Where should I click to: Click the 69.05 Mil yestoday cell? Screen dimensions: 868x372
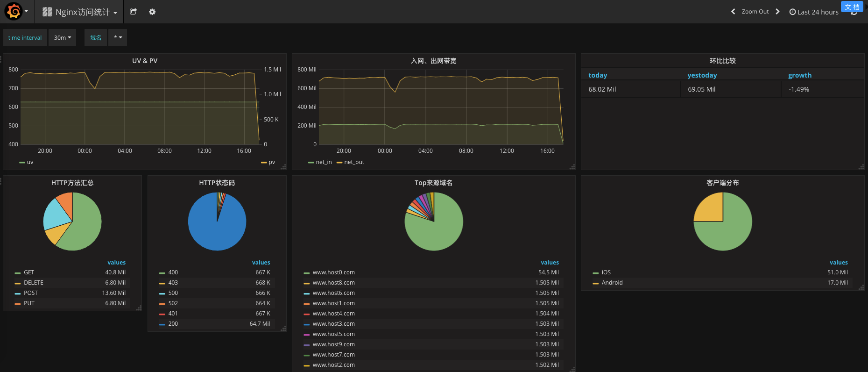point(731,89)
